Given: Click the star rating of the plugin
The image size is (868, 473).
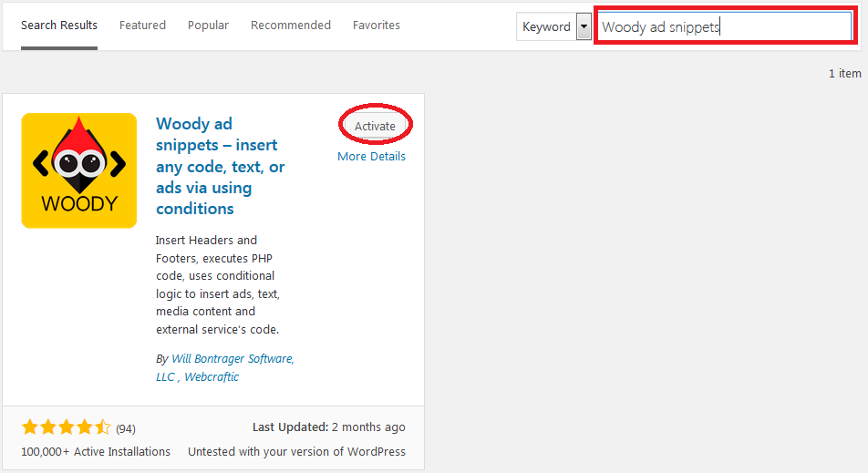Looking at the screenshot, I should [67, 427].
